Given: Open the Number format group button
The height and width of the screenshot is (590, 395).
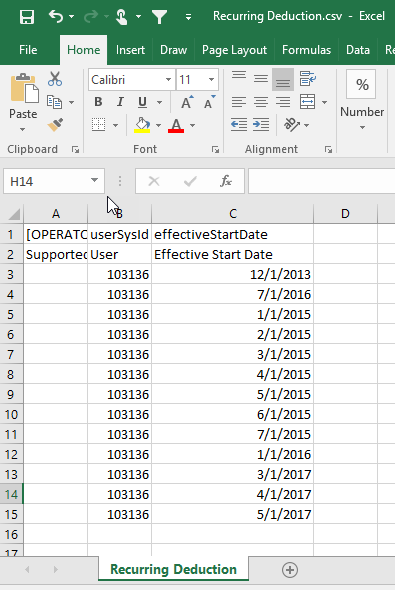Looking at the screenshot, I should [x=362, y=100].
